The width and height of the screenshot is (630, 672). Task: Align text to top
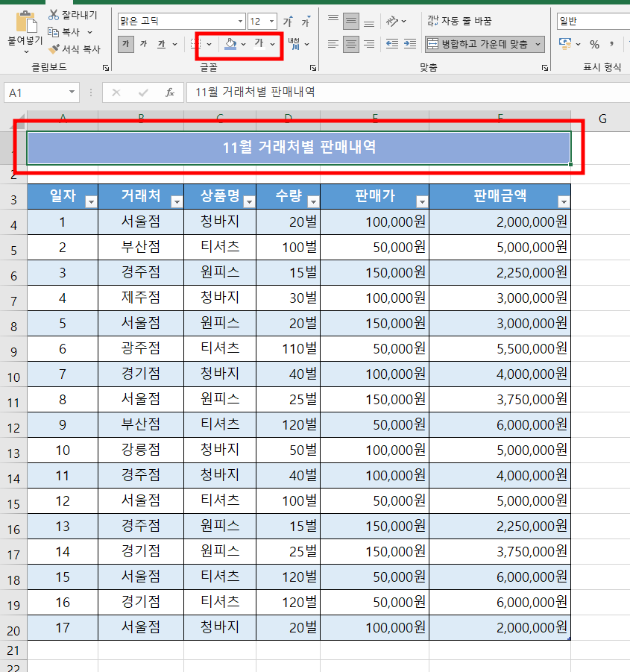(333, 21)
